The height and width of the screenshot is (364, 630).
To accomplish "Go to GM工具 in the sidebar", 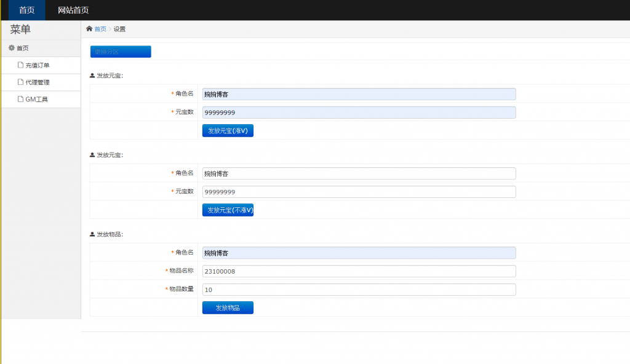I will click(36, 99).
